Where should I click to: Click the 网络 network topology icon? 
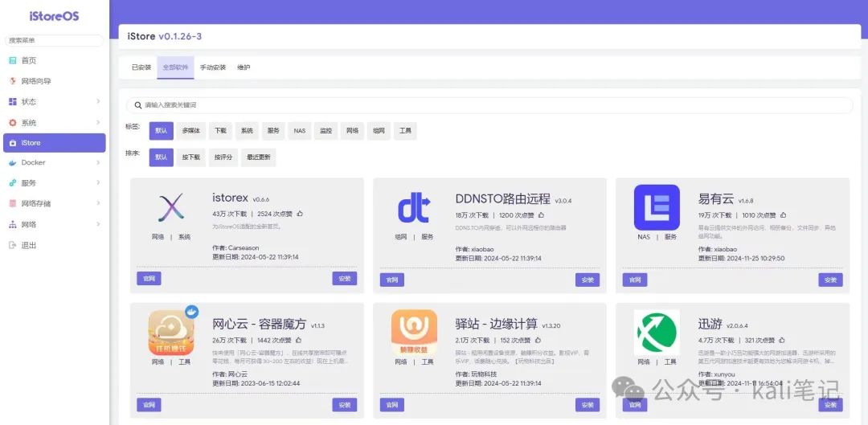13,224
